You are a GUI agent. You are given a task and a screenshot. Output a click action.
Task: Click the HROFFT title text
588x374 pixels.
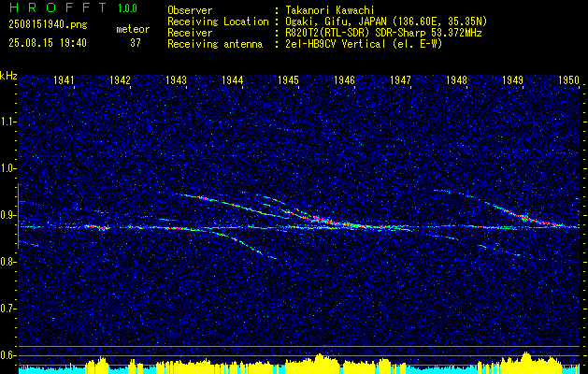[57, 7]
